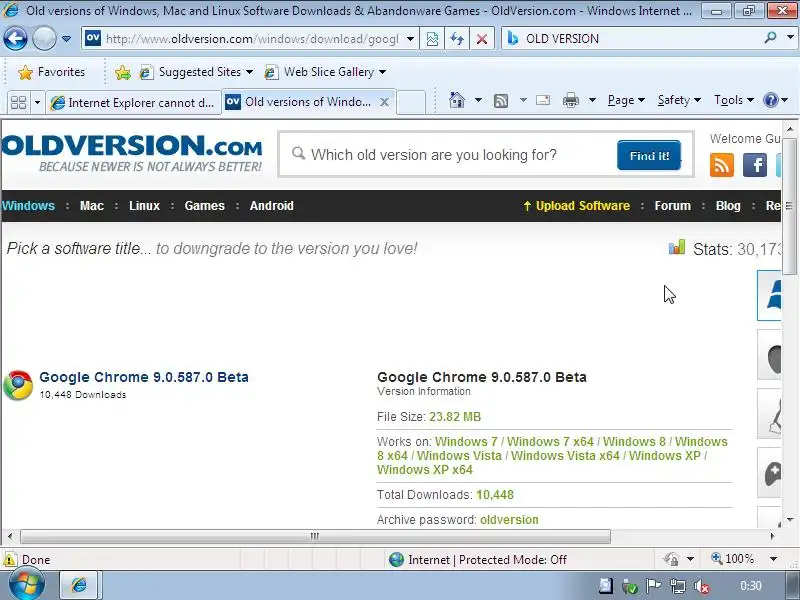
Task: Click the Windows category sidebar icon
Action: [769, 295]
